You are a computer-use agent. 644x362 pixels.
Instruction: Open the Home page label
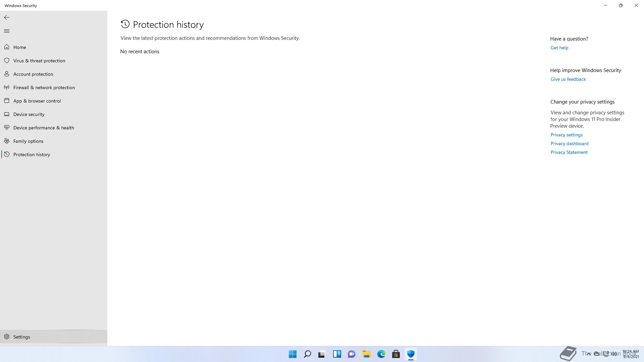[19, 47]
